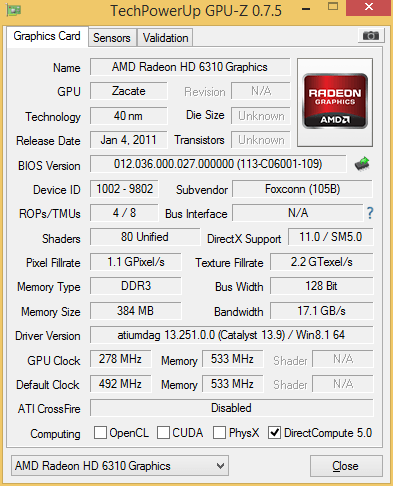The height and width of the screenshot is (486, 393).
Task: Click the BIOS save chip icon
Action: tap(362, 164)
